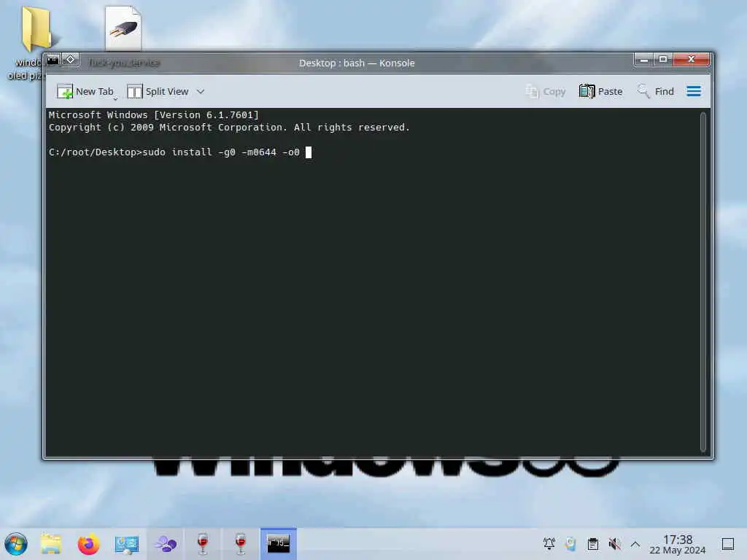Click the Copy toolbar button
The width and height of the screenshot is (747, 560).
[545, 91]
